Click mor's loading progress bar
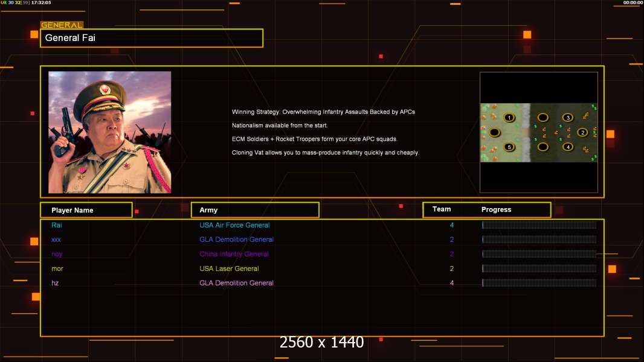This screenshot has height=362, width=644. (x=539, y=268)
